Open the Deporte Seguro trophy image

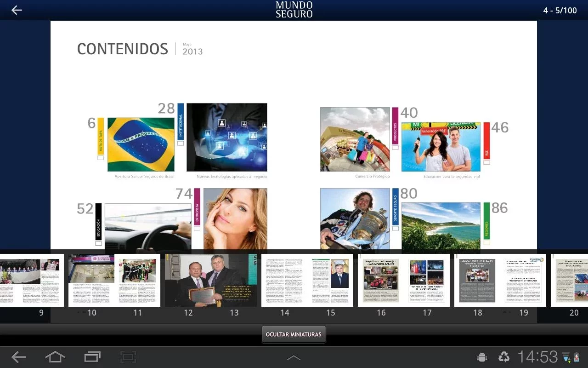point(355,219)
